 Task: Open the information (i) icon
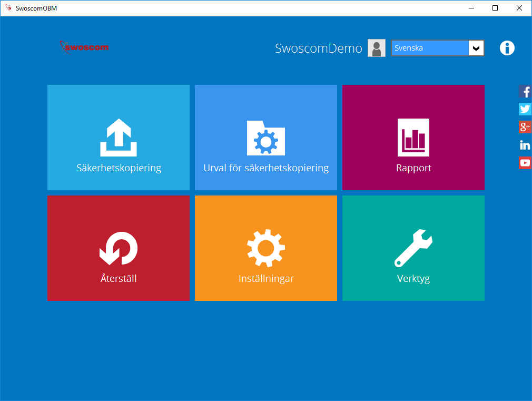point(507,48)
